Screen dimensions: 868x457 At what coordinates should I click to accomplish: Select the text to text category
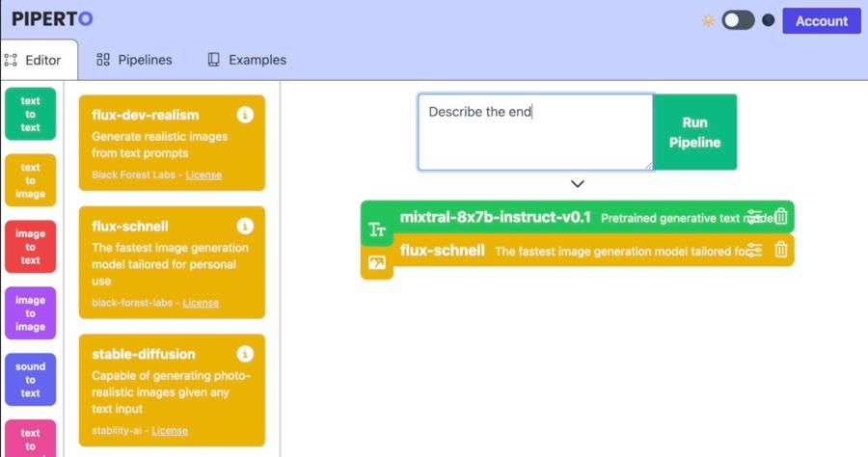31,114
